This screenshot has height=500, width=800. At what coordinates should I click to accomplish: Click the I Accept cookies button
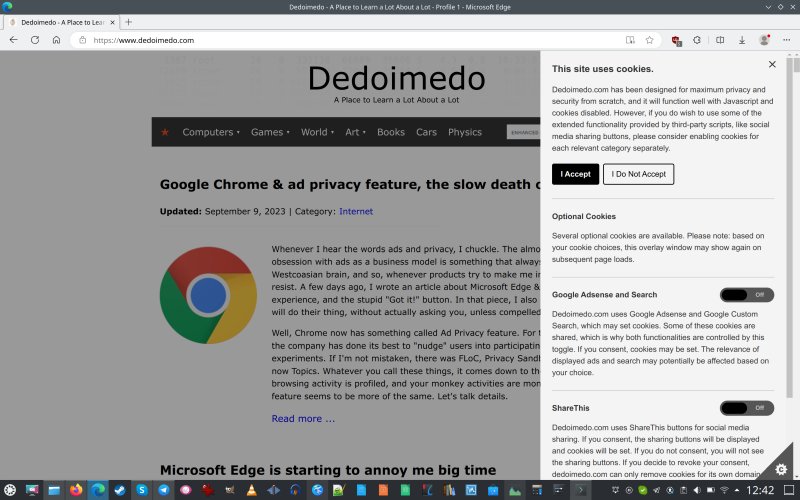click(575, 174)
